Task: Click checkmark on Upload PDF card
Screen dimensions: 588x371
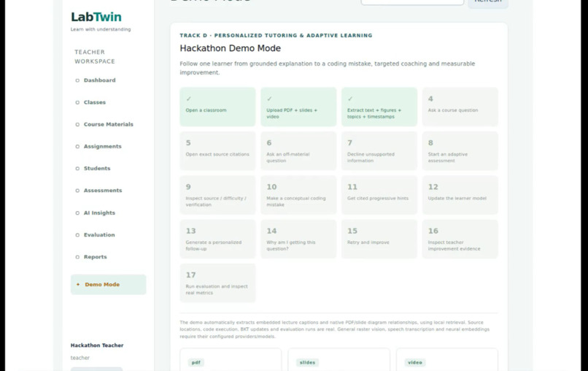Action: click(x=269, y=99)
